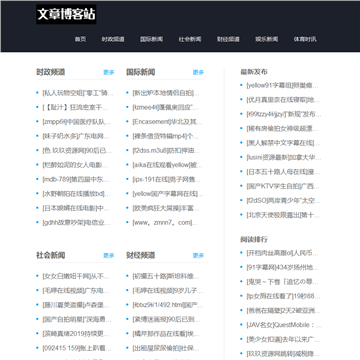360x360 pixels.
Task: Open article "[f2dSO]两岸青少年"太空..."
Action: [x=284, y=200]
